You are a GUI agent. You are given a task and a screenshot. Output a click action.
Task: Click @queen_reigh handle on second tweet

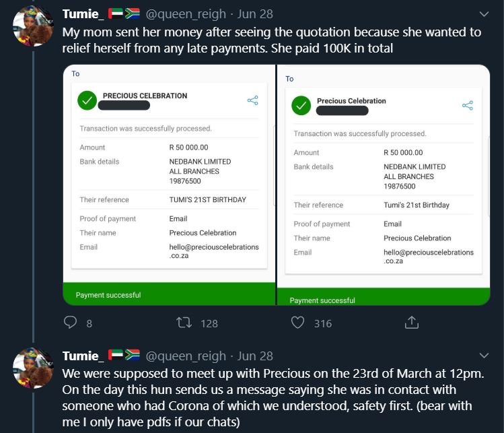click(x=186, y=356)
